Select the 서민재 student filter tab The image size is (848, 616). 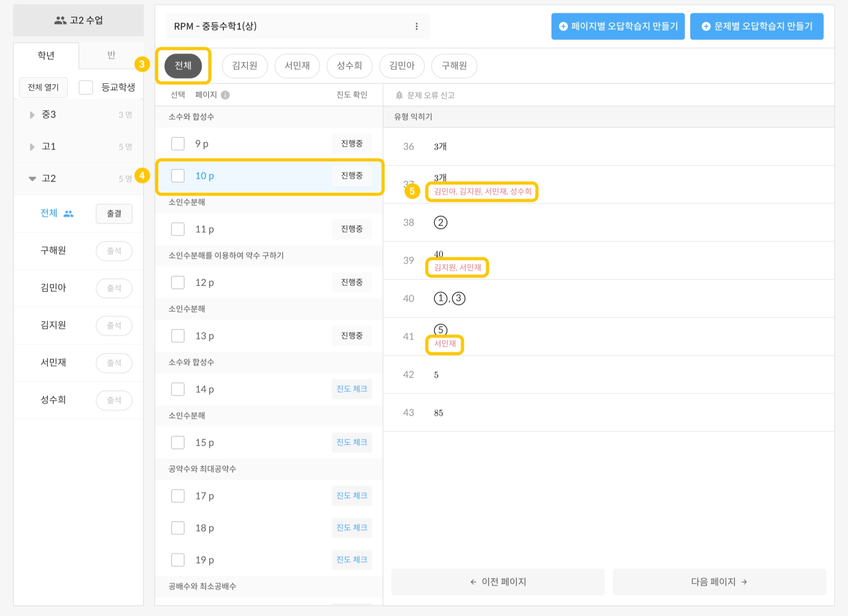(297, 66)
